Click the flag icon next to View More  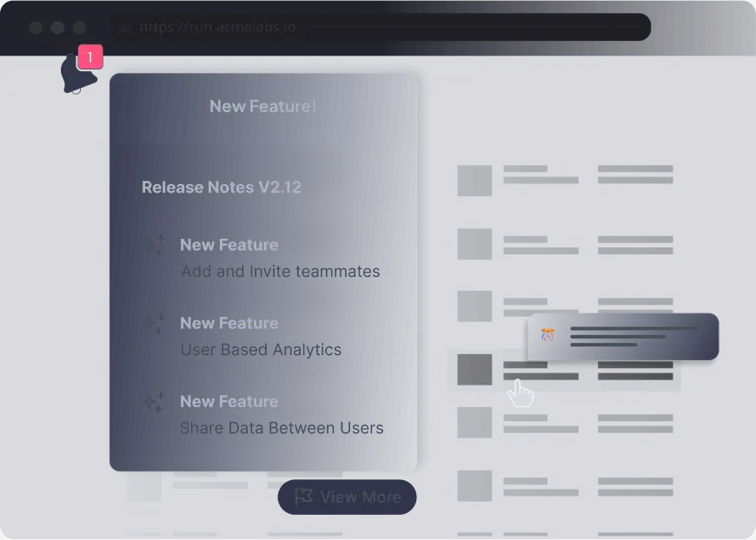[303, 497]
